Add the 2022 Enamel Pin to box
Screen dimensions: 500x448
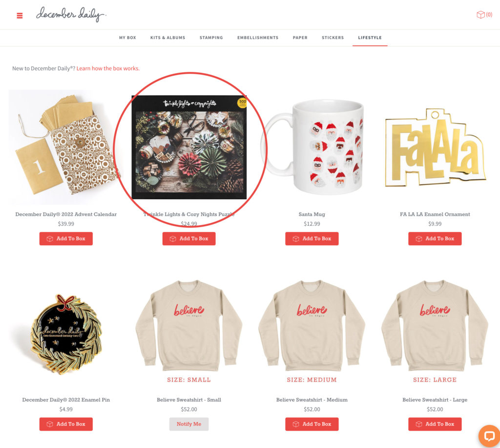pyautogui.click(x=66, y=424)
